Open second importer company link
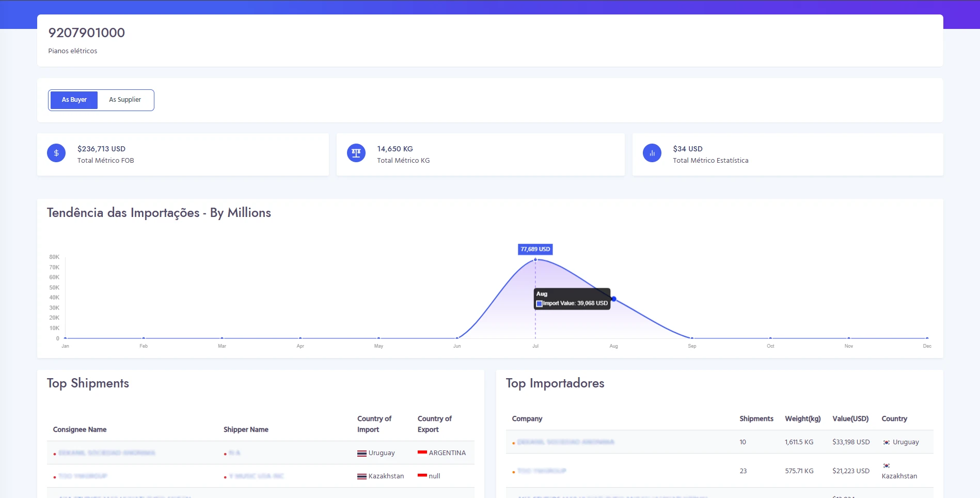 (x=542, y=471)
